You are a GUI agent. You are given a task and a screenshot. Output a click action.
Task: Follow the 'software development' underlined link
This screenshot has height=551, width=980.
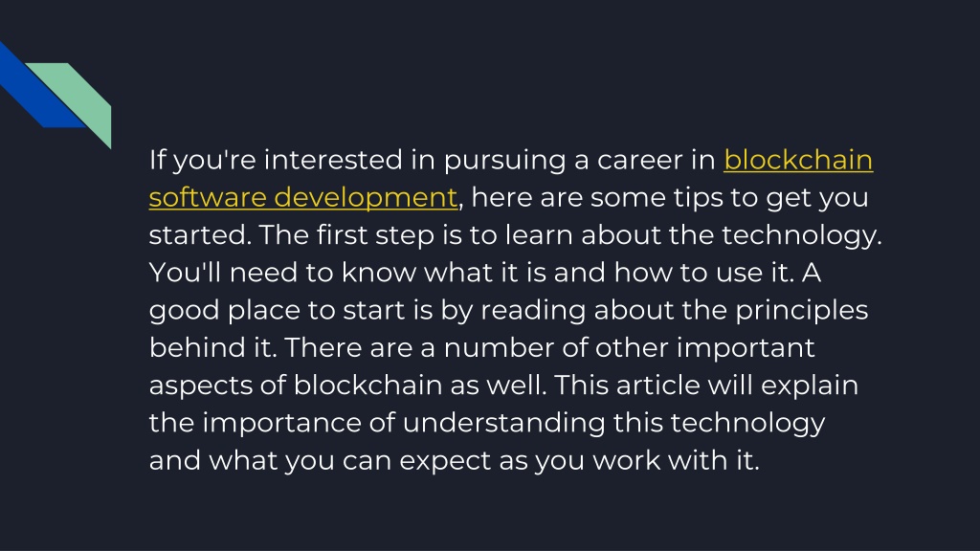click(x=303, y=197)
